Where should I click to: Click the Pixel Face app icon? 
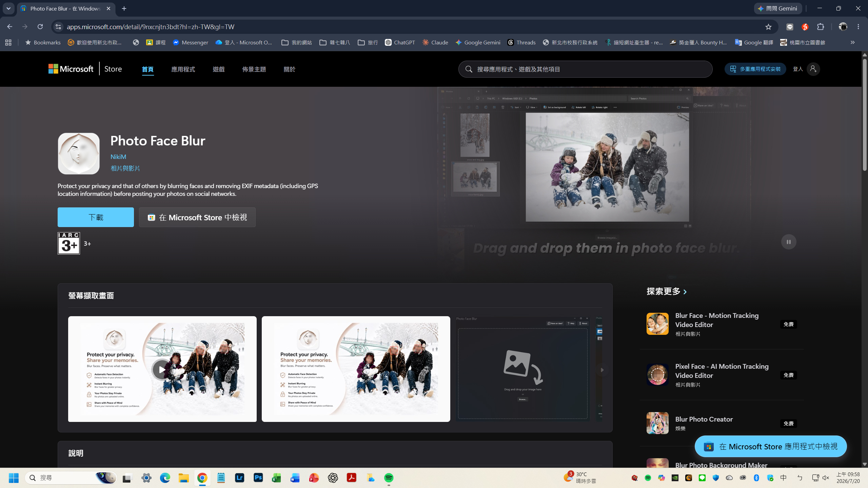(657, 375)
